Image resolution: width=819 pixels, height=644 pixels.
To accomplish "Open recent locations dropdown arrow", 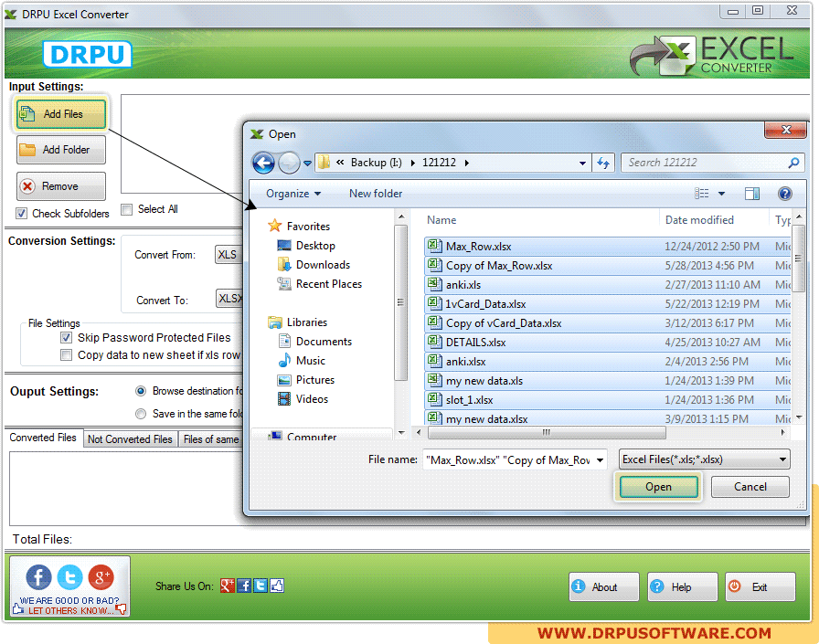I will [x=308, y=164].
